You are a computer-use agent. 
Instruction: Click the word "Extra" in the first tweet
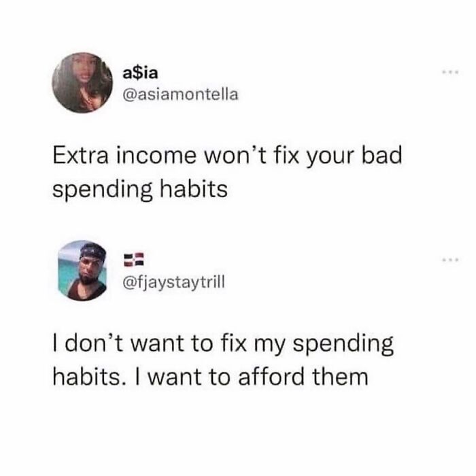(x=80, y=156)
